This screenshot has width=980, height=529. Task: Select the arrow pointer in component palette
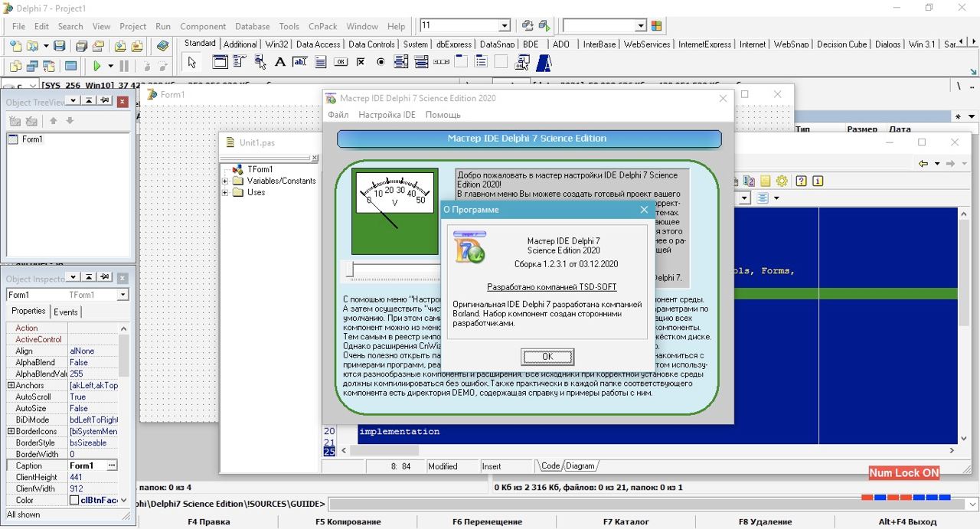[192, 62]
